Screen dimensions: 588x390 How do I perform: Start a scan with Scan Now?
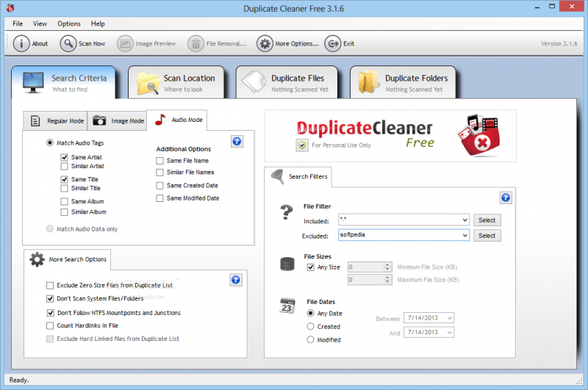point(68,43)
